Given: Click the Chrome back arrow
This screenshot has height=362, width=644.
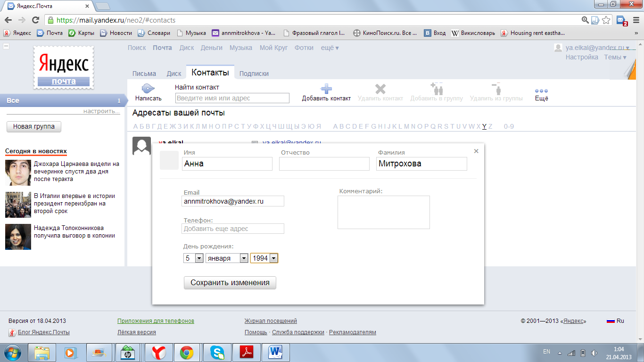Looking at the screenshot, I should [8, 20].
